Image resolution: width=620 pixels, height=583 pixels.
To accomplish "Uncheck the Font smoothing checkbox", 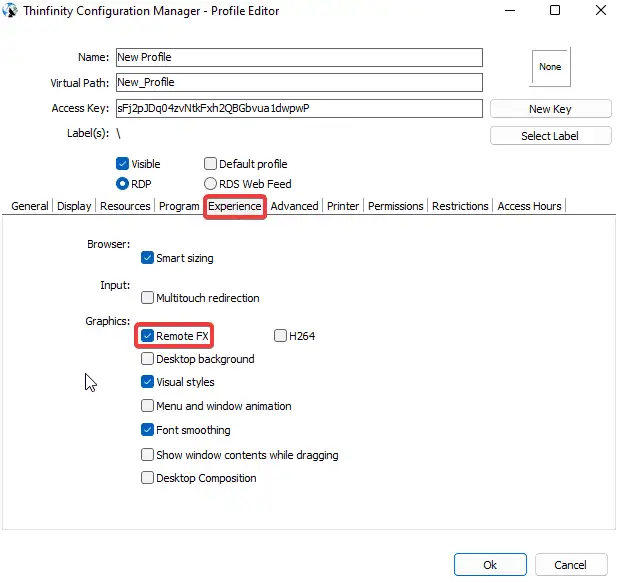I will coord(147,430).
